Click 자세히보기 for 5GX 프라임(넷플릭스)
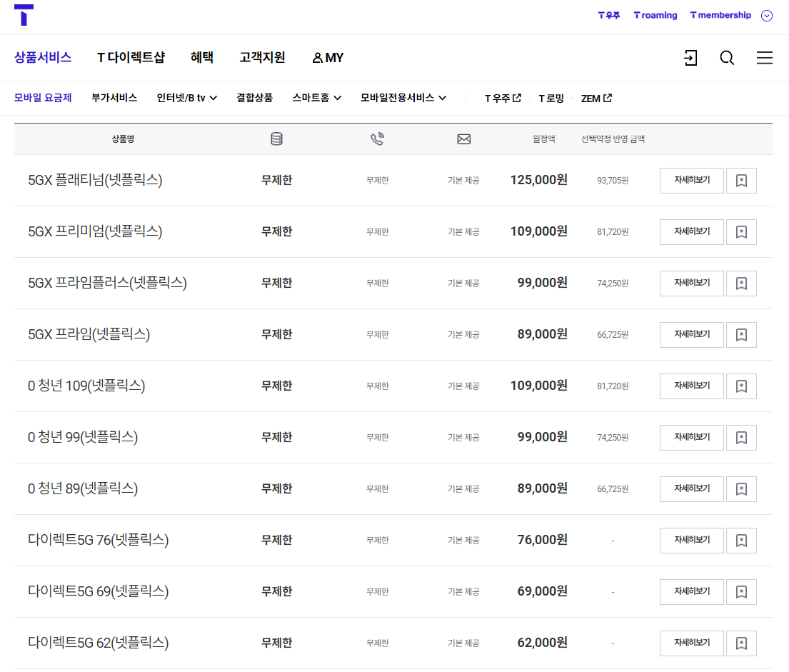Image resolution: width=789 pixels, height=672 pixels. 691,334
